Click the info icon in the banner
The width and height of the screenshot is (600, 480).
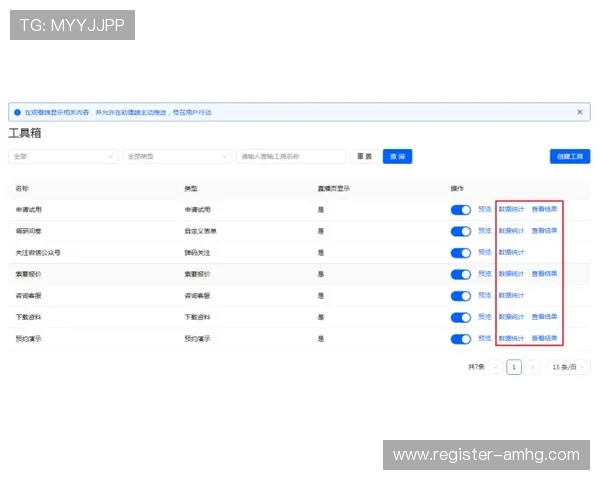(18, 112)
